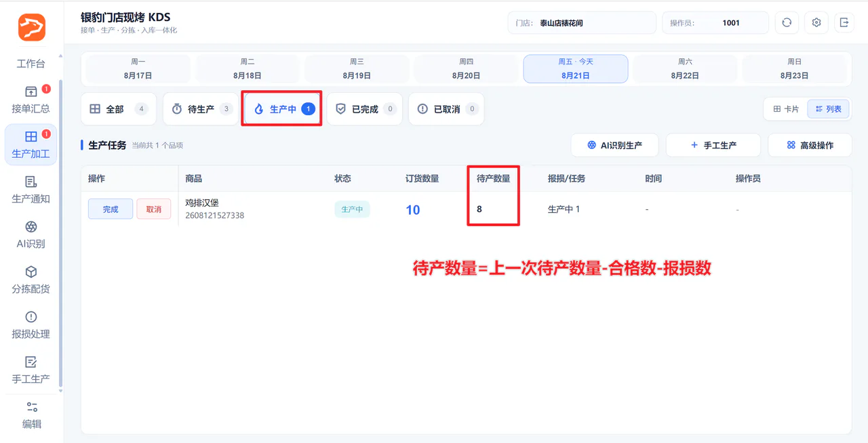This screenshot has height=443, width=868.
Task: Open 接单汇总 sidebar item
Action: pyautogui.click(x=31, y=100)
